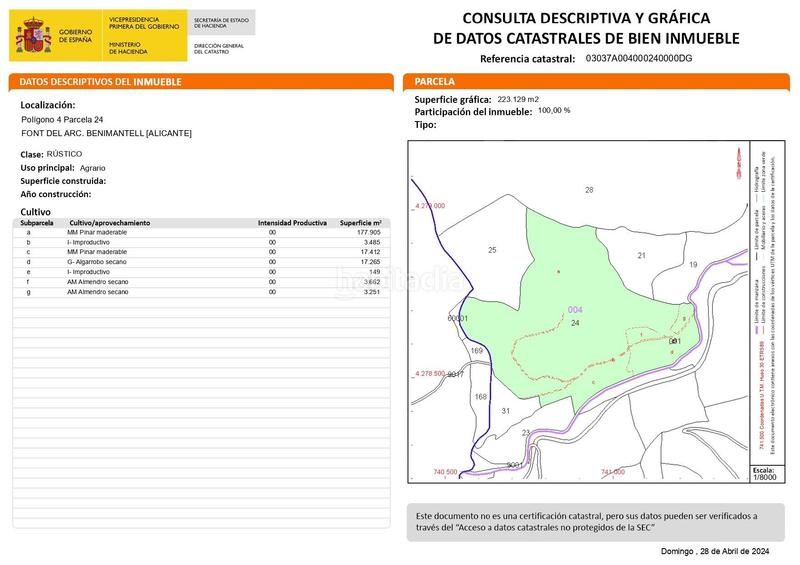Image resolution: width=800 pixels, height=565 pixels.
Task: Select neighboring parcel 25 on map
Action: coord(492,250)
